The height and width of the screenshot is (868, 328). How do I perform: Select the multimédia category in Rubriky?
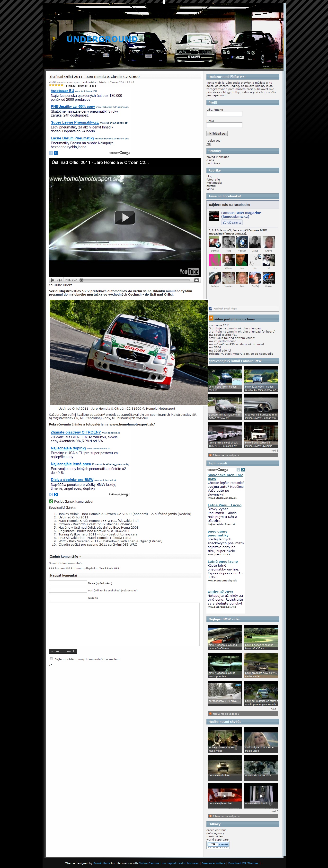pyautogui.click(x=214, y=183)
